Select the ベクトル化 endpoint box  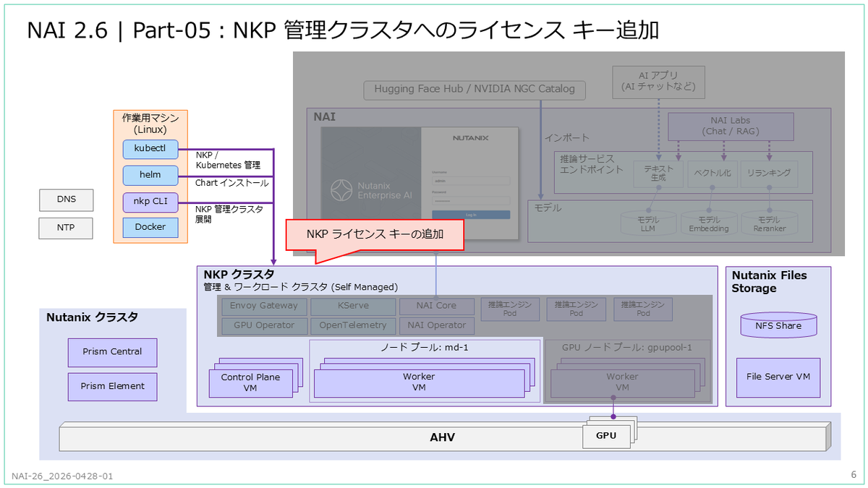pos(712,174)
